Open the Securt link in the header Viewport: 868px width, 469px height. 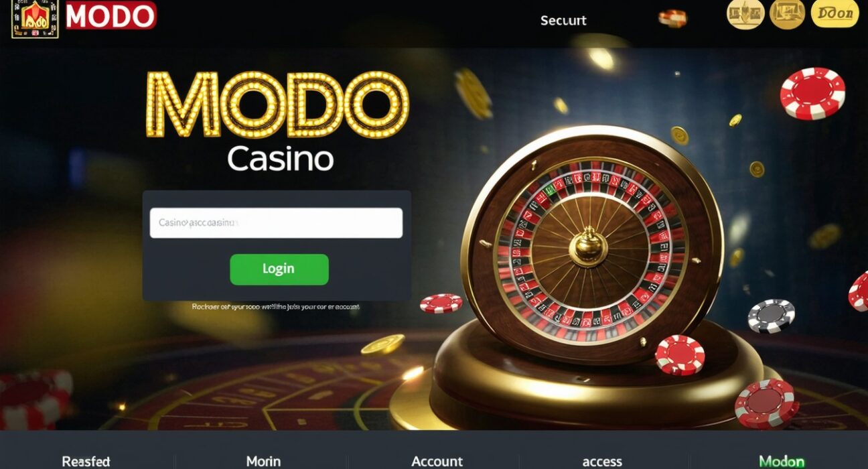coord(563,20)
